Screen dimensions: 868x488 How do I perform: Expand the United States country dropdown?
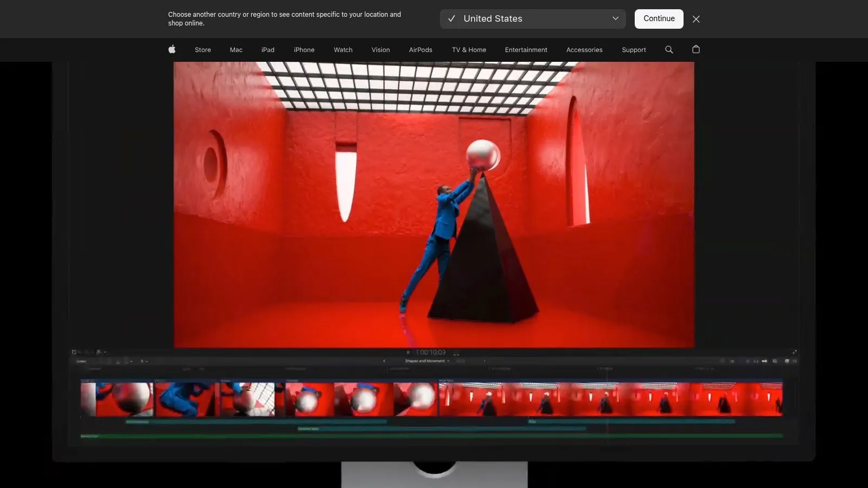[533, 19]
